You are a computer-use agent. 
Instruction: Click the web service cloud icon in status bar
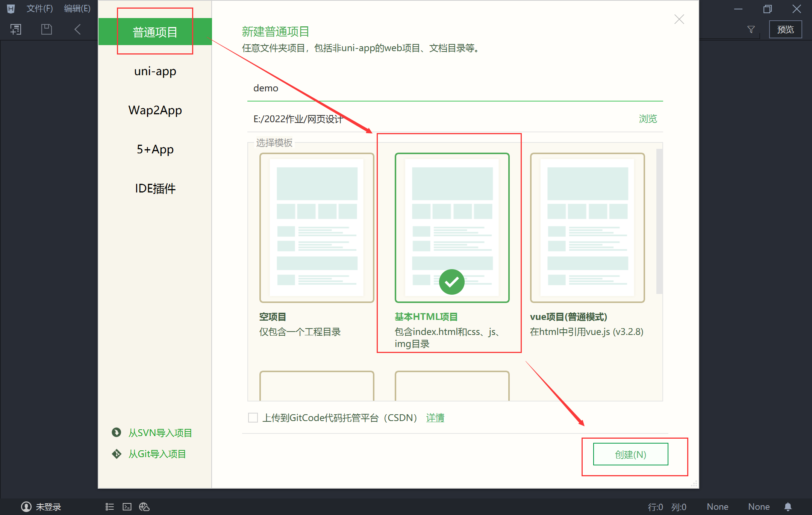click(x=144, y=506)
